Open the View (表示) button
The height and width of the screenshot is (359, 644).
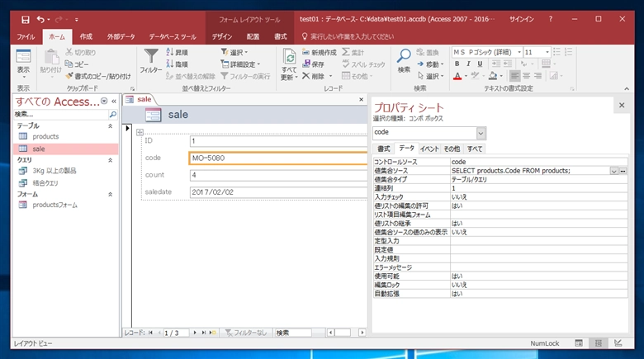[x=23, y=64]
